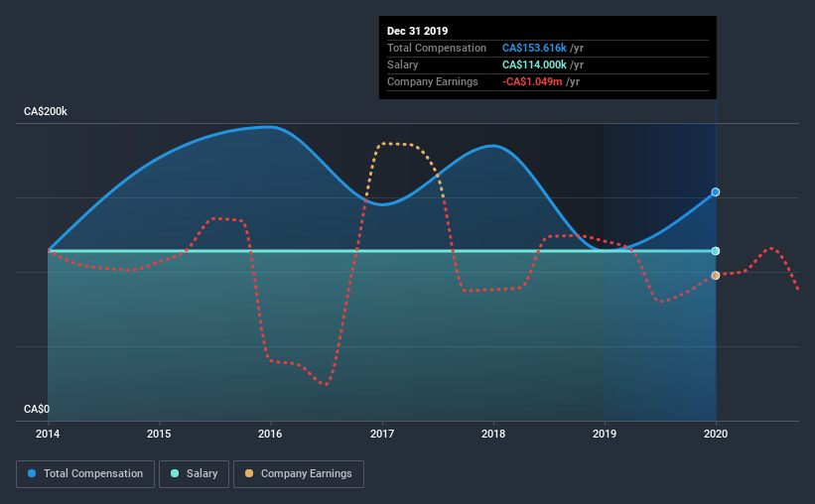The height and width of the screenshot is (504, 815).
Task: Click the Company Earnings row label in tooltip
Action: (x=433, y=81)
